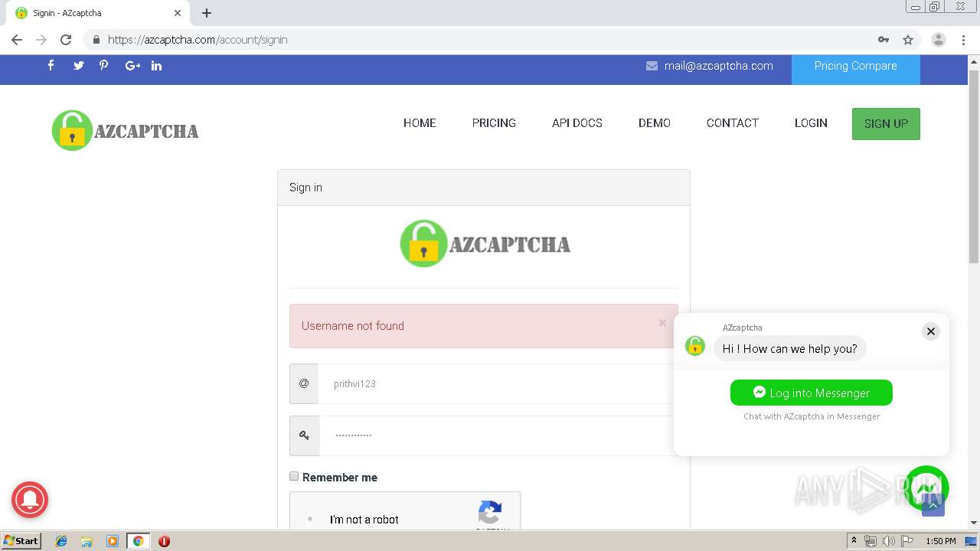Open a new browser tab
Screen dimensions: 980x551
(x=207, y=13)
